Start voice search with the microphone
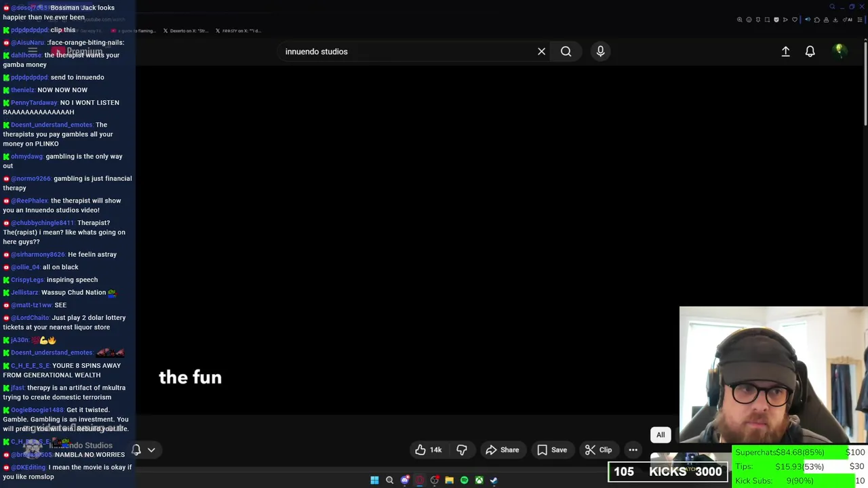 coord(600,52)
